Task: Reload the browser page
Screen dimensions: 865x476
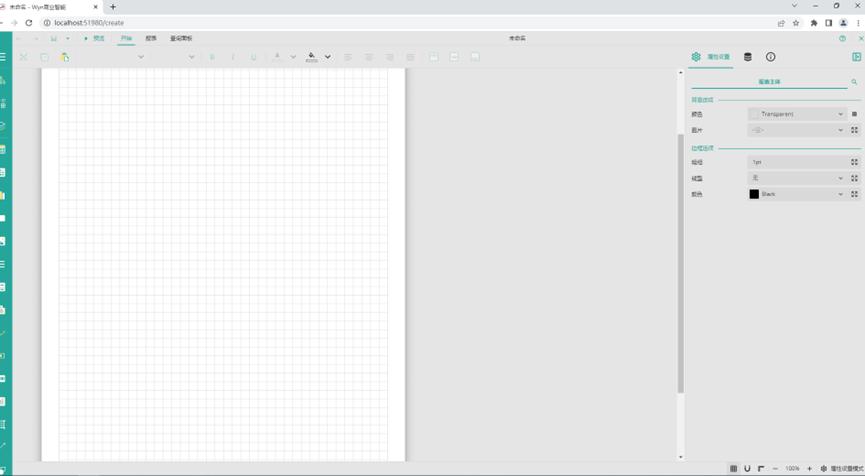Action: pos(29,23)
